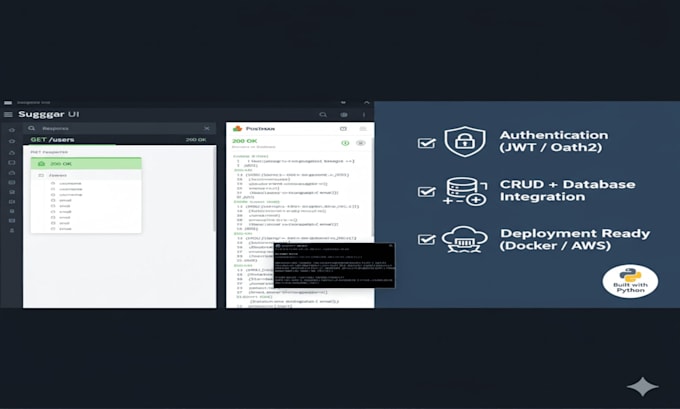The width and height of the screenshot is (680, 409).
Task: Select the green 200 OK response row
Action: coord(86,164)
